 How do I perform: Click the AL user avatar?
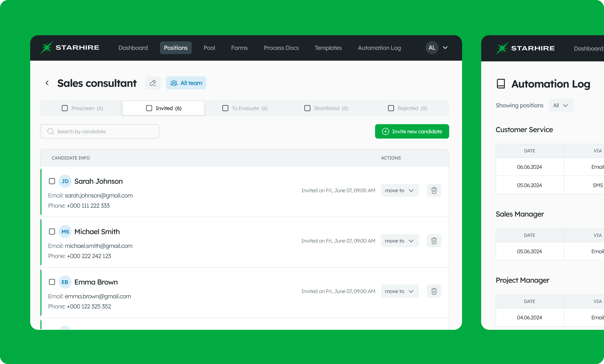(432, 48)
